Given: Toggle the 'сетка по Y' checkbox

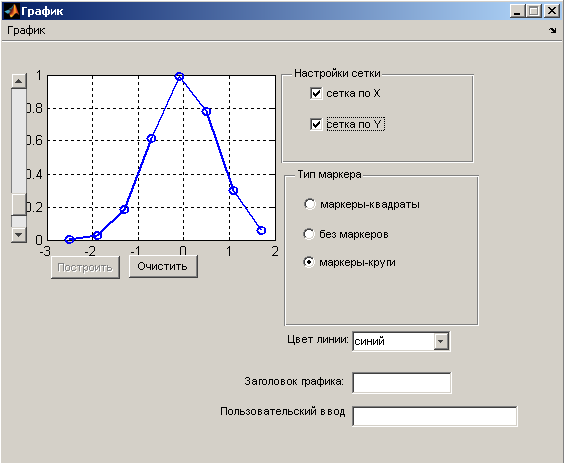Looking at the screenshot, I should (316, 124).
